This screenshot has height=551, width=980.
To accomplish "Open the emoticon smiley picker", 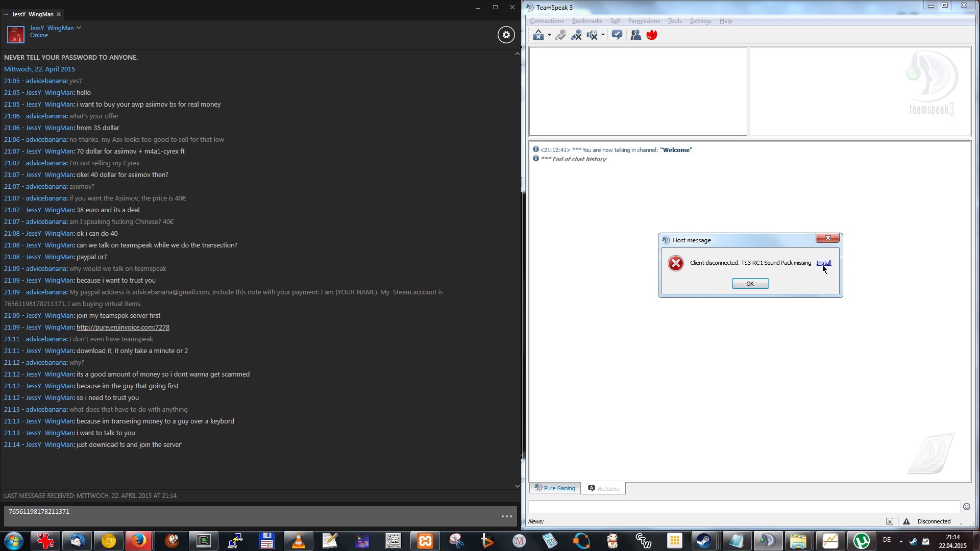I will (966, 507).
